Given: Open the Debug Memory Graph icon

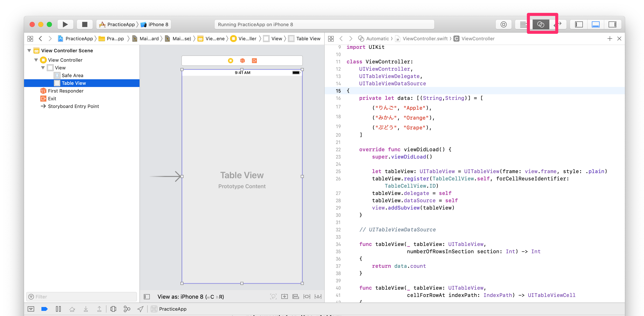Looking at the screenshot, I should [x=127, y=309].
